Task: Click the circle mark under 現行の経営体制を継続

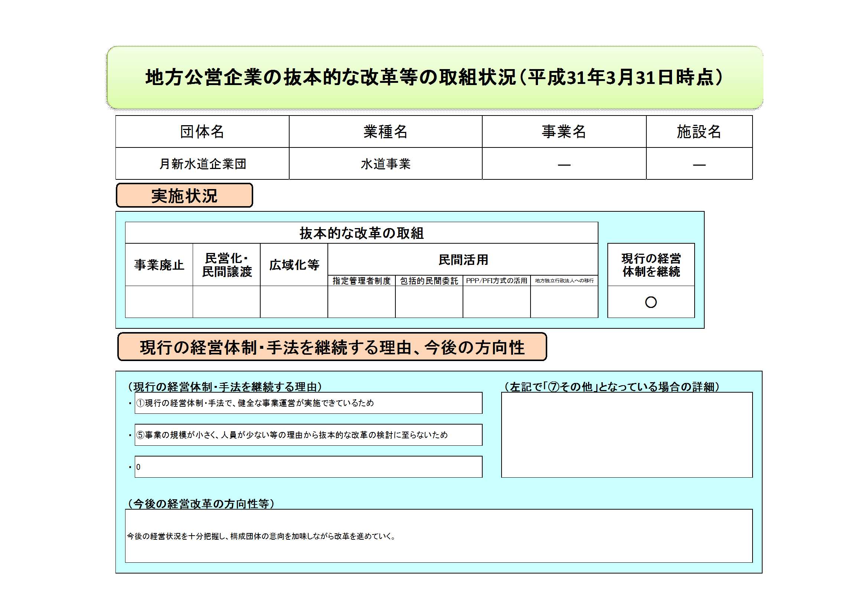Action: pos(651,302)
